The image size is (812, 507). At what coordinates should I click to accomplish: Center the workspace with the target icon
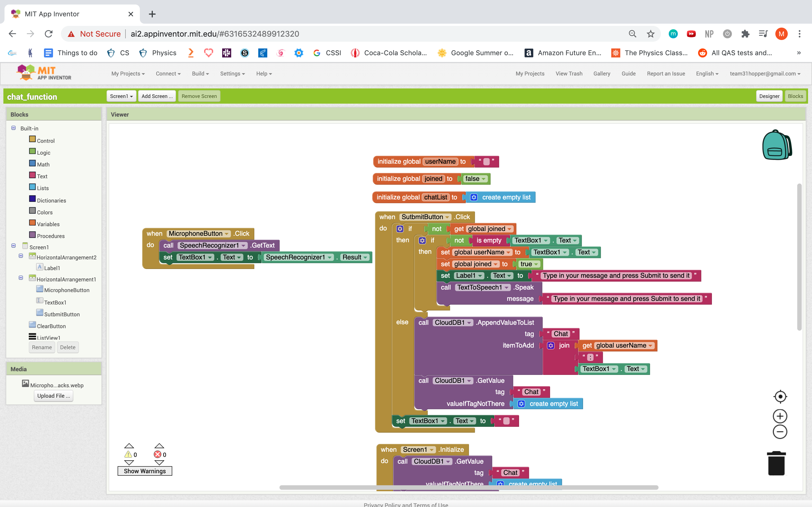coord(780,397)
